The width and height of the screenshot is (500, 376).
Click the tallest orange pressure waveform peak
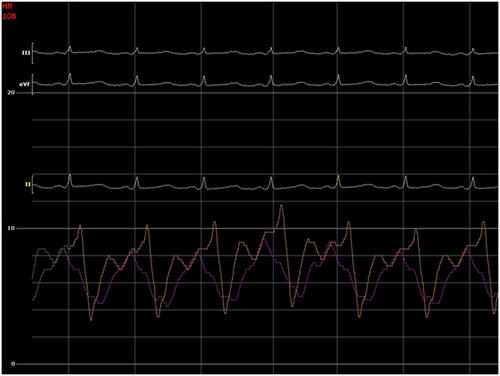coord(282,206)
